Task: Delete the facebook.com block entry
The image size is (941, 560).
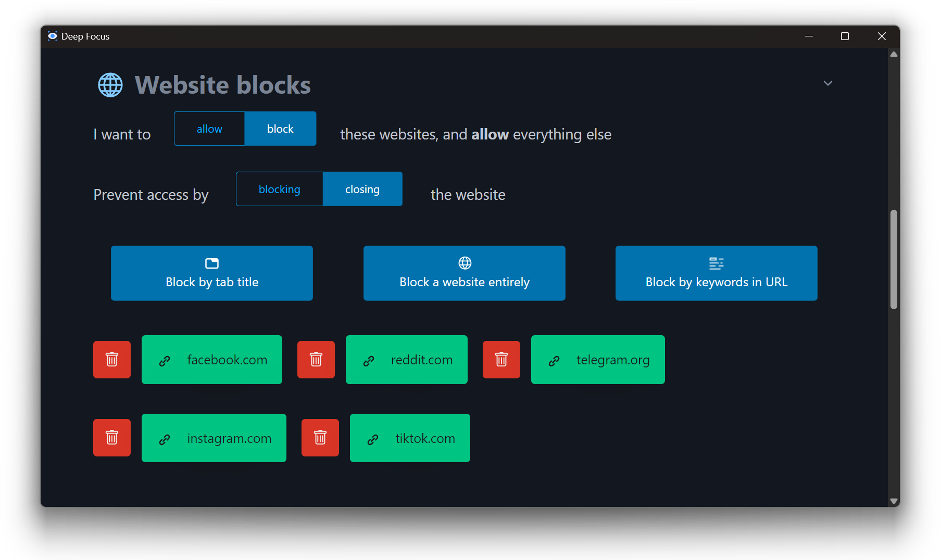Action: click(112, 360)
